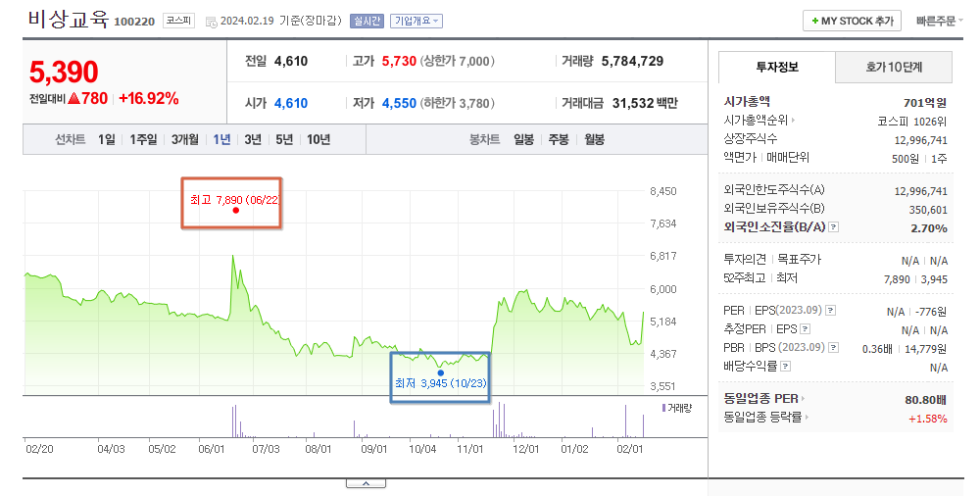The width and height of the screenshot is (980, 496).
Task: Show the 주봉 candlestick chart
Action: [x=559, y=139]
